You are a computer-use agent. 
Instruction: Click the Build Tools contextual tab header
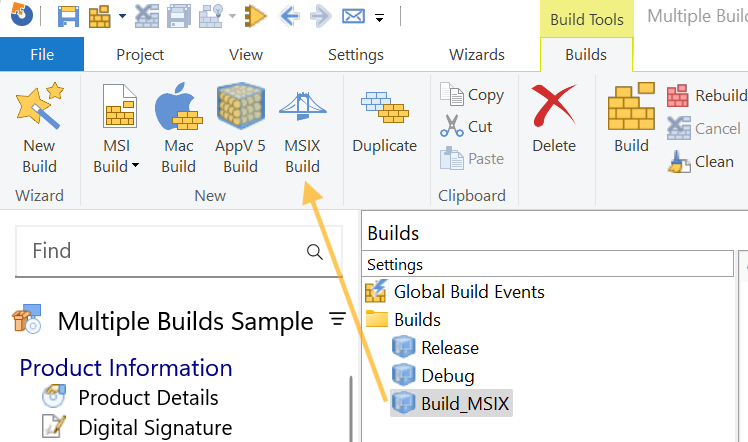click(x=587, y=20)
